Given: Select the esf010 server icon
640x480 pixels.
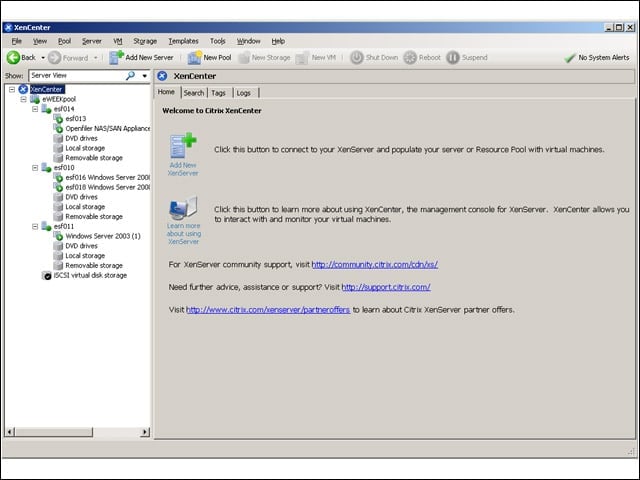Looking at the screenshot, I should [x=47, y=168].
